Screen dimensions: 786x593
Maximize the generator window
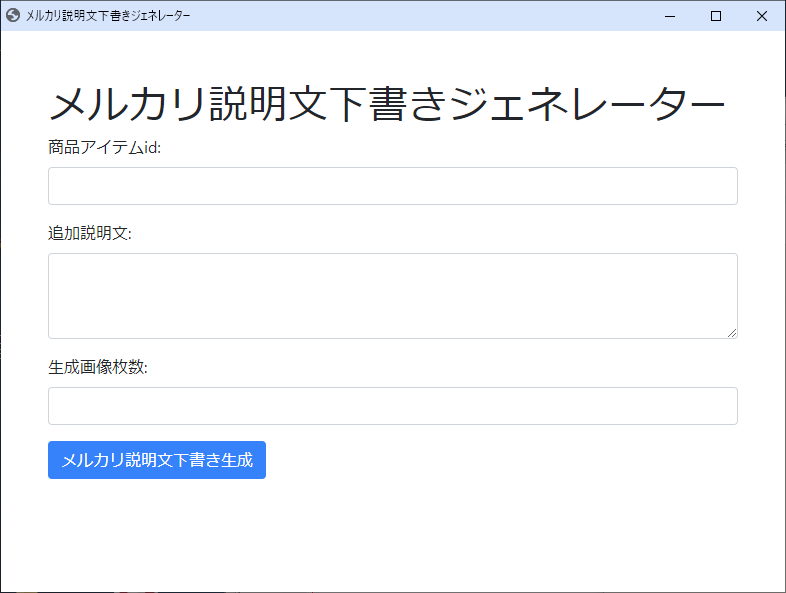click(x=716, y=16)
